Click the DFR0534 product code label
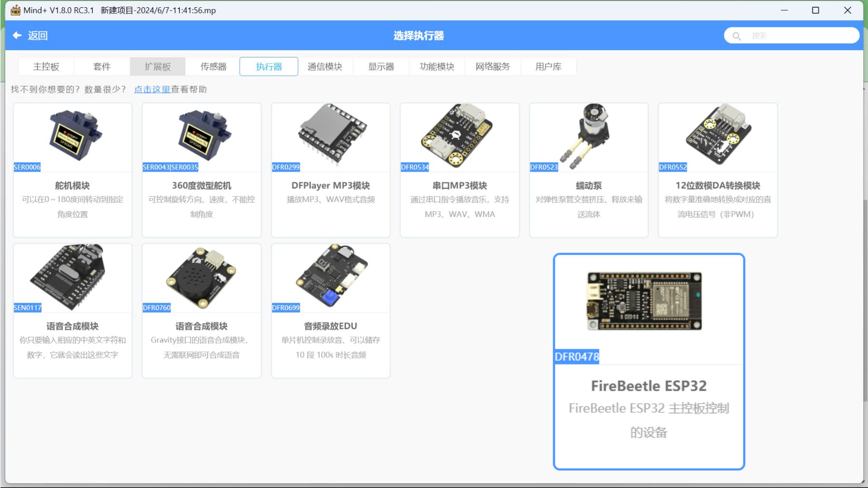The image size is (868, 488). coord(415,167)
